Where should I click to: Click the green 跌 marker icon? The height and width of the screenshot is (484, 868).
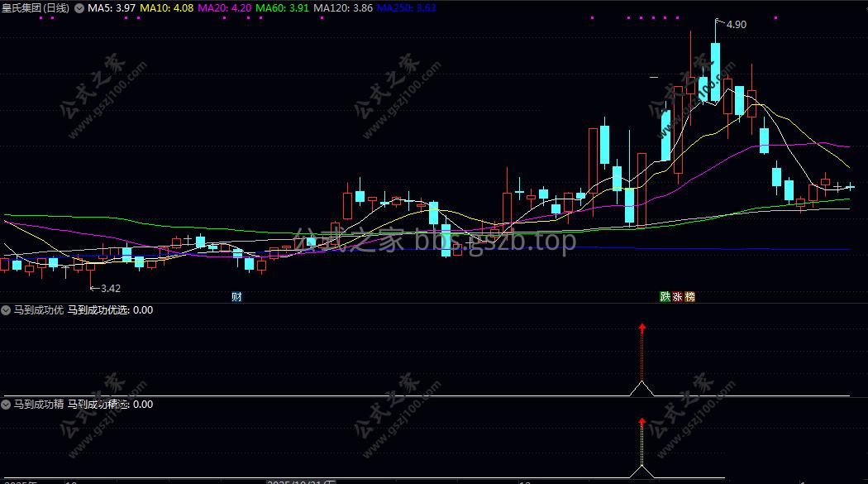pyautogui.click(x=665, y=297)
